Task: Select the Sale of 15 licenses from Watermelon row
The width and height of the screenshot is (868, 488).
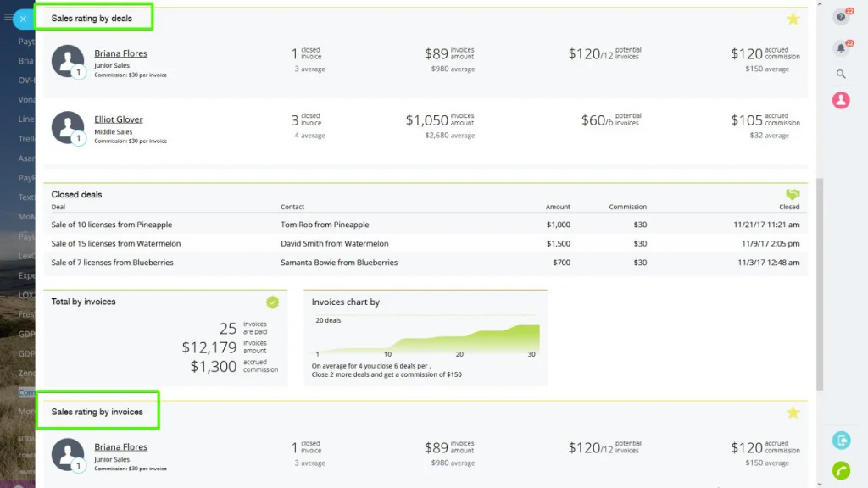Action: click(426, 243)
